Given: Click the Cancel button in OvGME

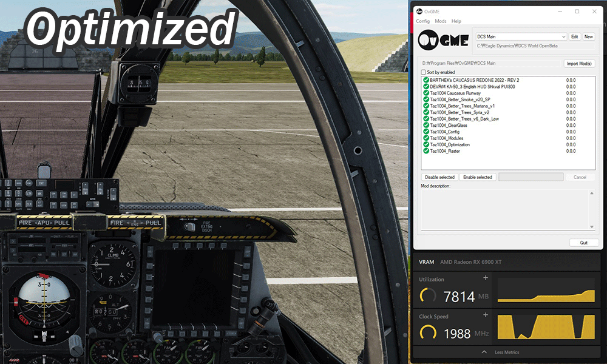Looking at the screenshot, I should click(x=580, y=177).
